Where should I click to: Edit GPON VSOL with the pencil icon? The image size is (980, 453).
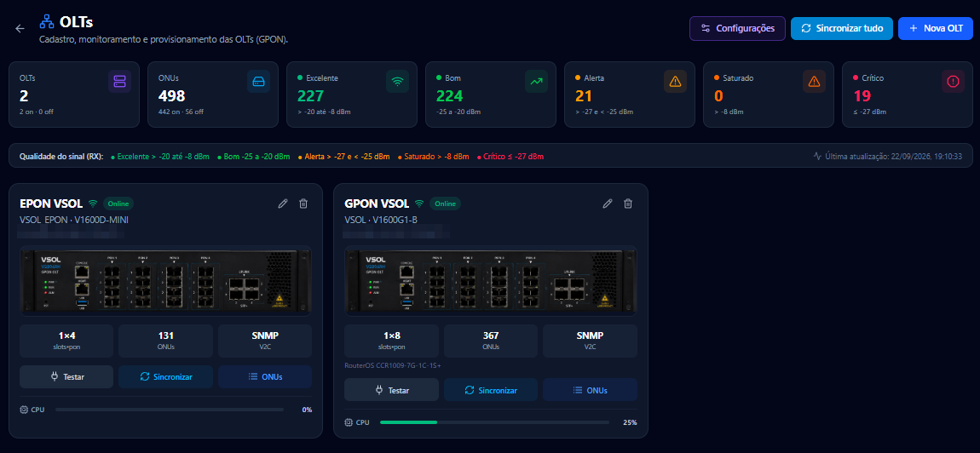click(608, 203)
